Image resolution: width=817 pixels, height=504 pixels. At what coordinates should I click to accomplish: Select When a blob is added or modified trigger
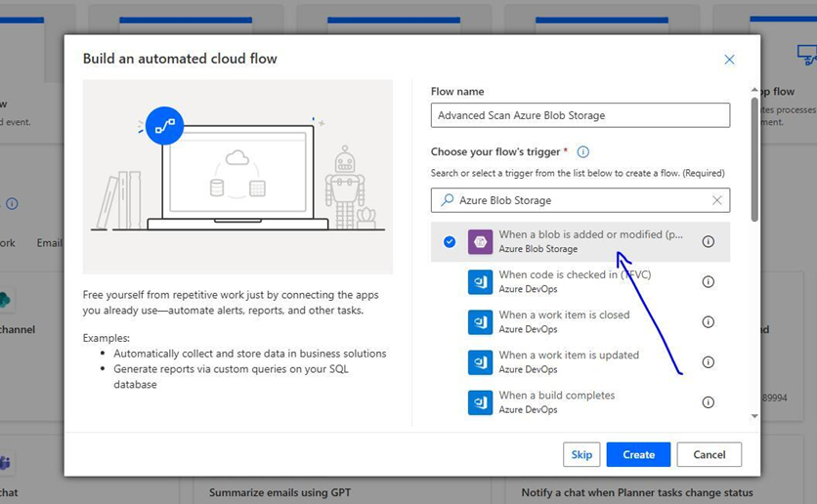[580, 241]
